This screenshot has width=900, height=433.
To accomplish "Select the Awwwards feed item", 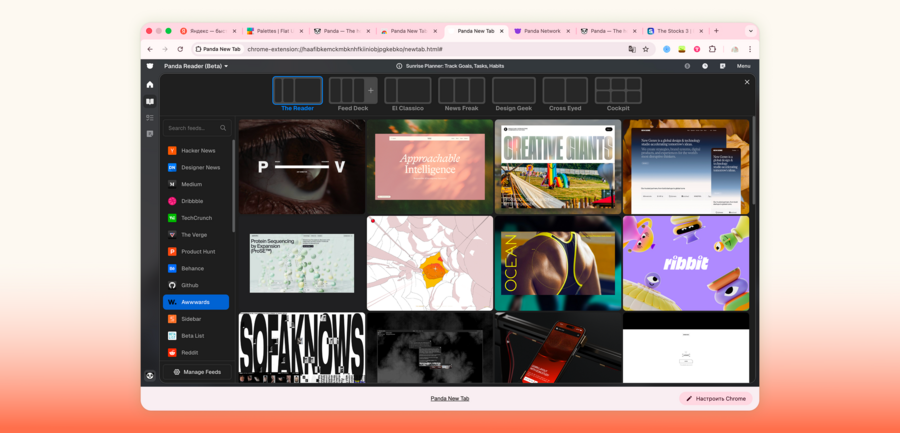I will coord(196,302).
